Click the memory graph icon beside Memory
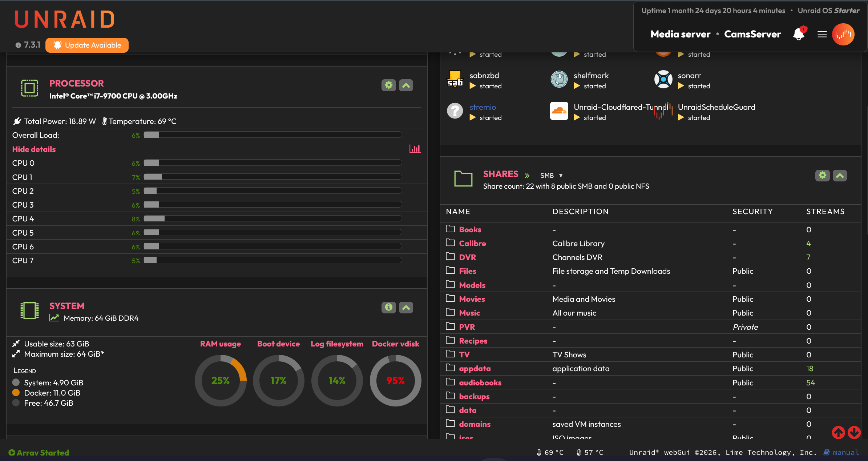 (54, 318)
